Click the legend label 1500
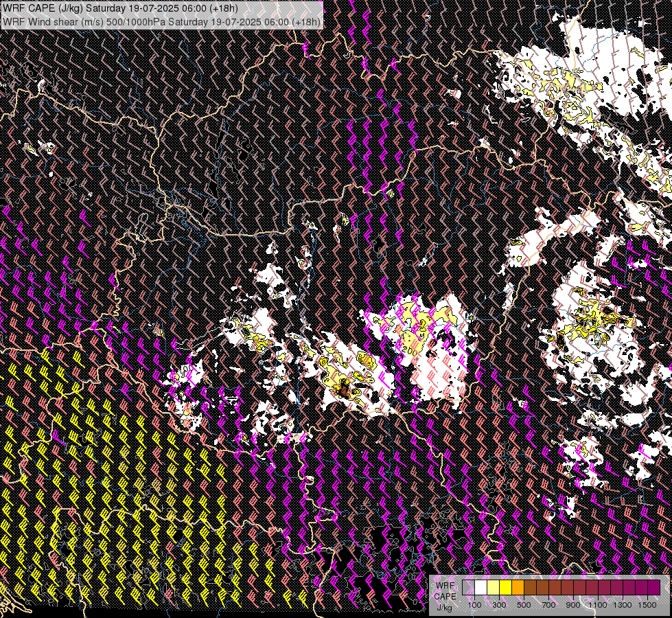Screen dimensions: 672x618 [x=647, y=605]
